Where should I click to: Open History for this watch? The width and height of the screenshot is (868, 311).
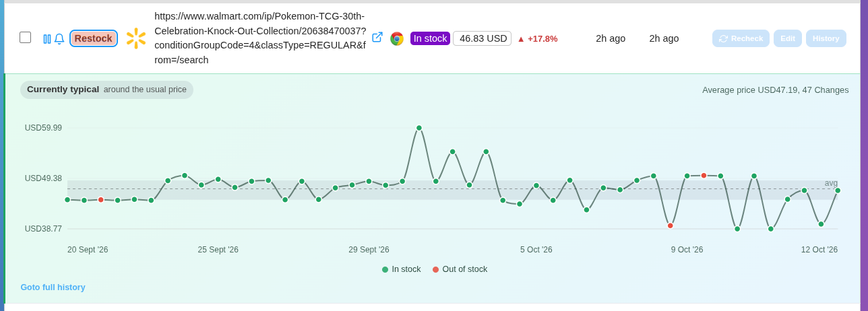pos(826,38)
